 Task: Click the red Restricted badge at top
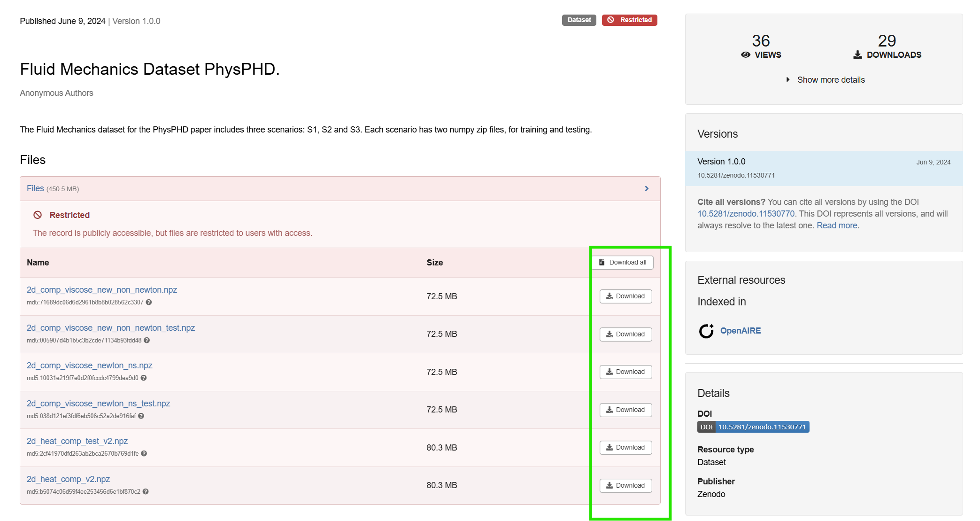629,20
